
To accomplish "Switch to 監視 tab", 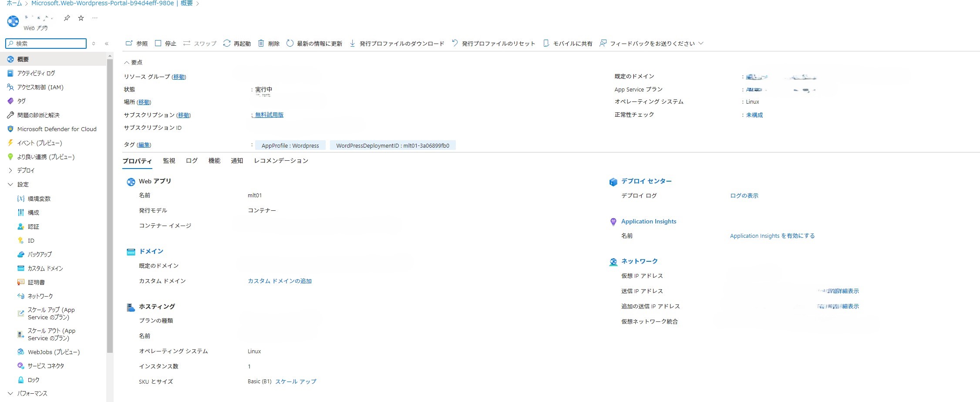I will [169, 161].
